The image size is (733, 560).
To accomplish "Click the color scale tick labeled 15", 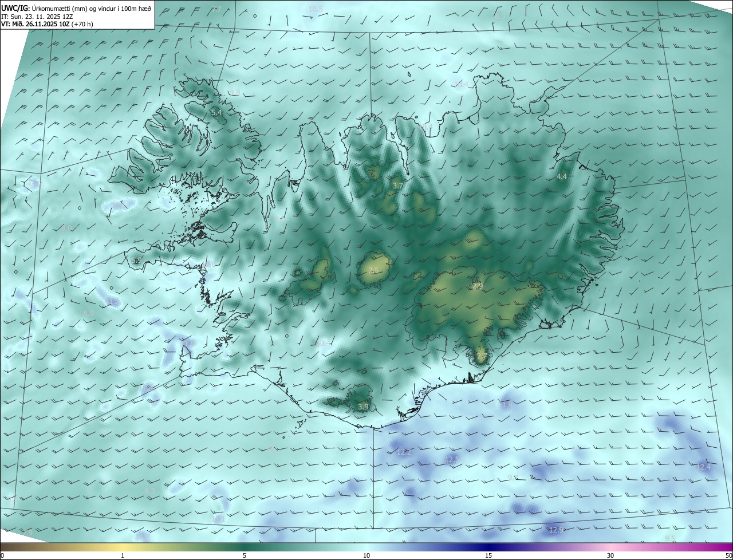I will coord(488,555).
